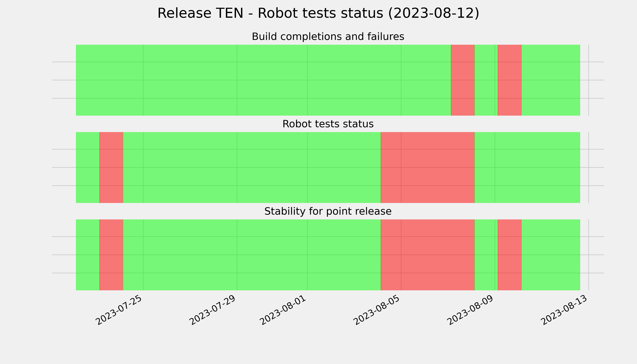Select the Robot tests status subplot title
Screen dimensions: 637x364
(328, 124)
